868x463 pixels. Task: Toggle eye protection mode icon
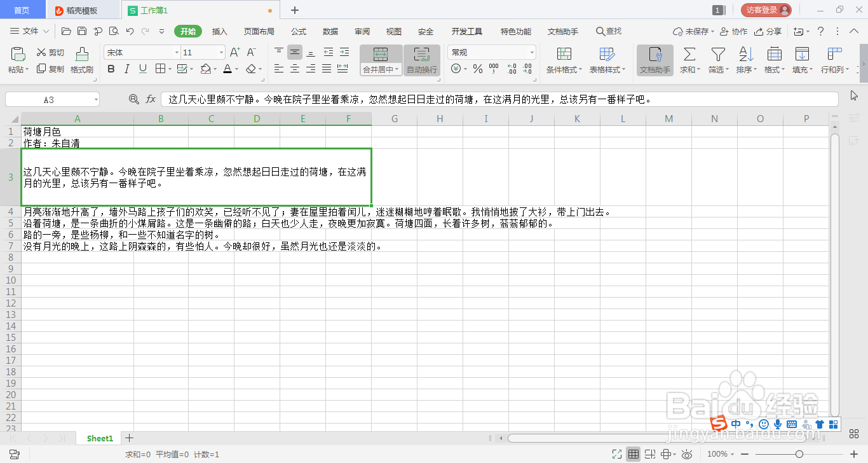[x=686, y=454]
